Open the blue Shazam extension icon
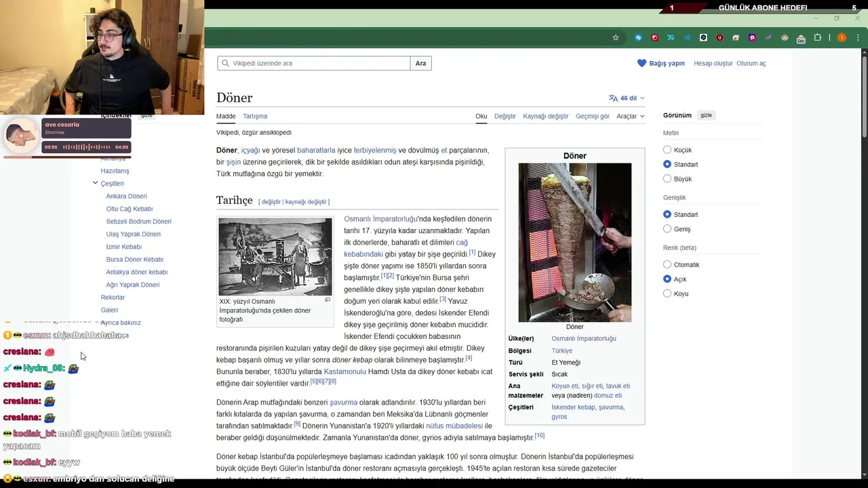 click(638, 37)
